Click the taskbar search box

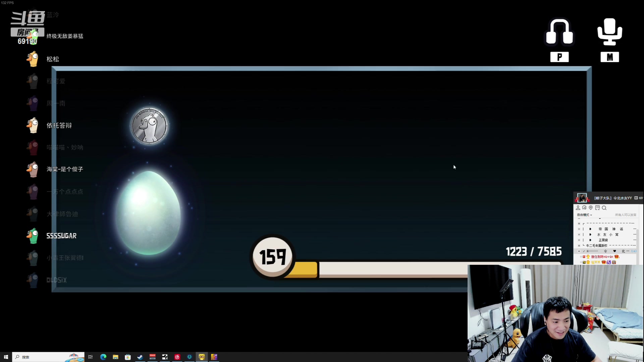pos(48,357)
